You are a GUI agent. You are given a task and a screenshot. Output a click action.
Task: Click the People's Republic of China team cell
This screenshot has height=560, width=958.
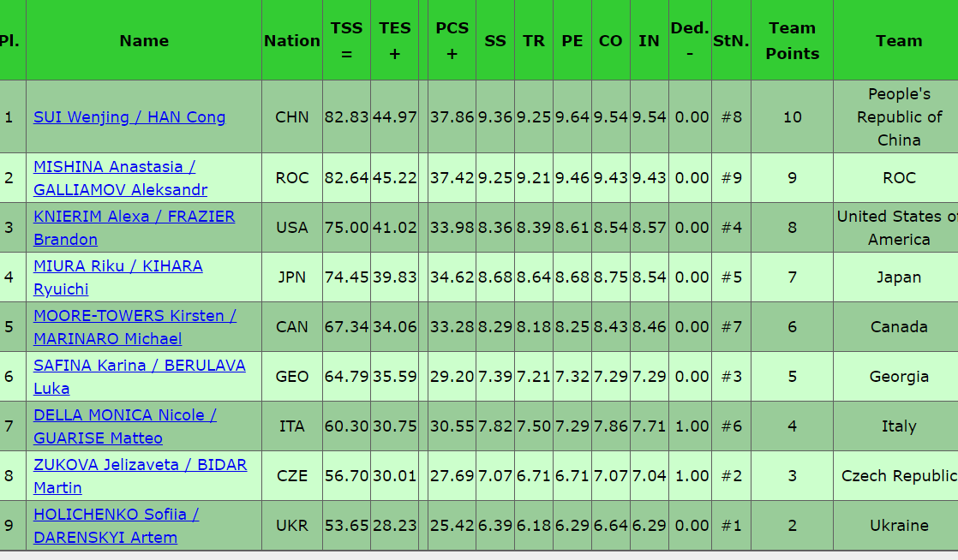[x=898, y=117]
